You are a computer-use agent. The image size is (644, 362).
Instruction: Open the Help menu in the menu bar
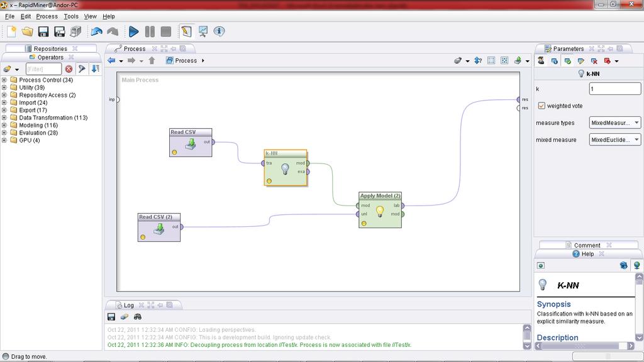coord(108,16)
